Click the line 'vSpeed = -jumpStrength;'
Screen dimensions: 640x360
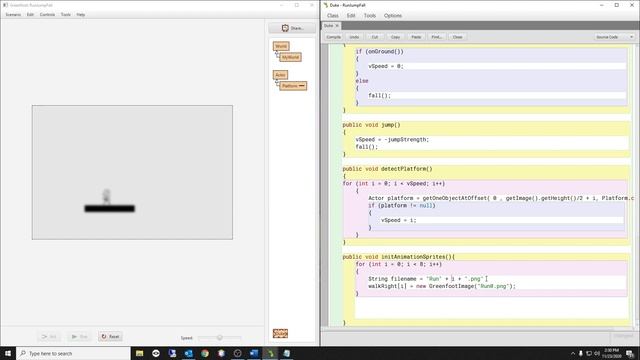click(392, 140)
